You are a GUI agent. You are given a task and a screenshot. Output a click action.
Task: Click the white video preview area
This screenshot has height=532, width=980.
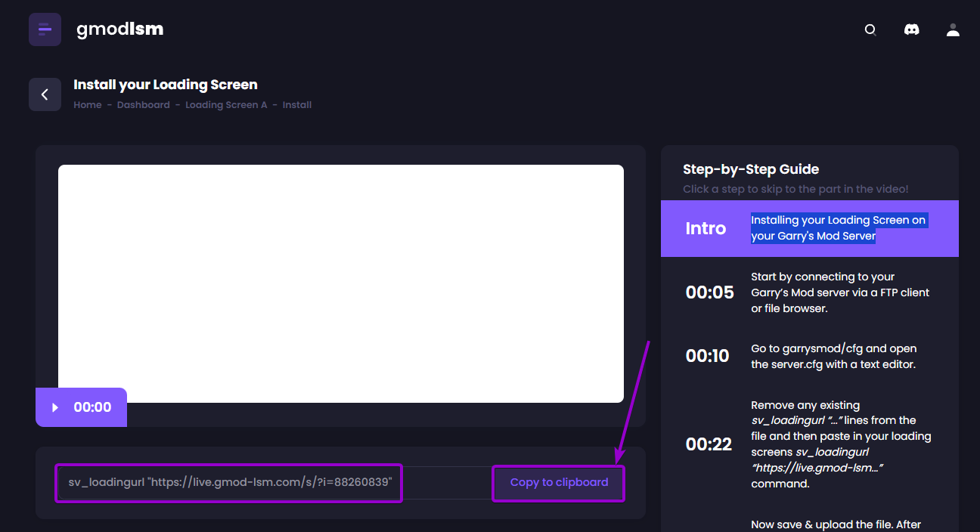(340, 283)
